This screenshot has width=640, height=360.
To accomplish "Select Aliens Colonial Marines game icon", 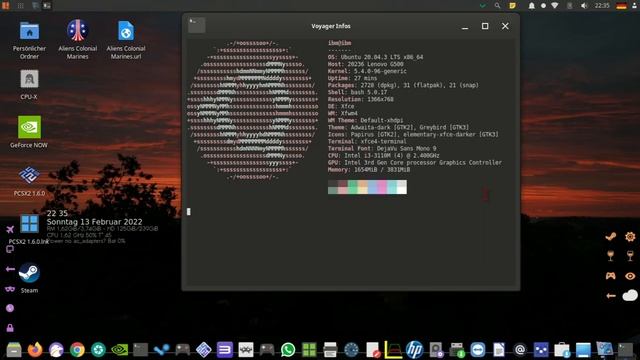I will [x=78, y=39].
